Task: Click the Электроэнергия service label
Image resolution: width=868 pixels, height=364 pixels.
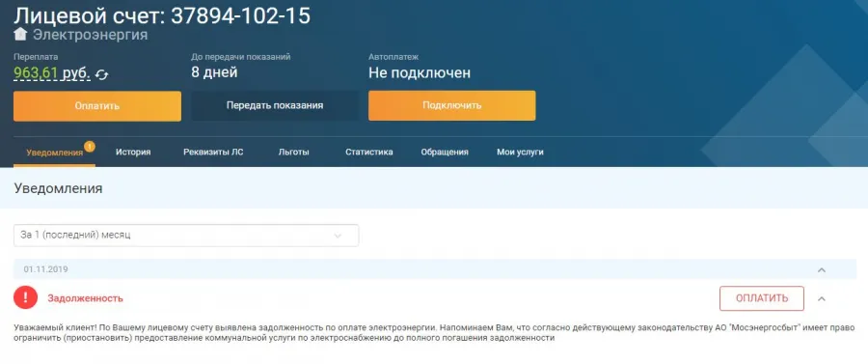Action: [x=91, y=35]
